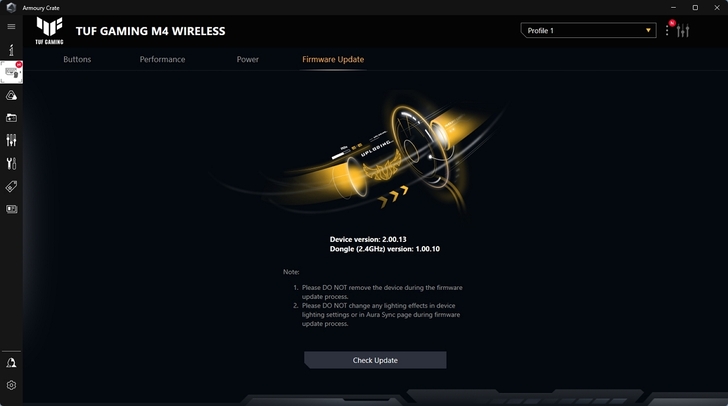Open Scenario Profiles sliders icon in sidebar
Viewport: 728px width, 406px height.
(x=11, y=140)
